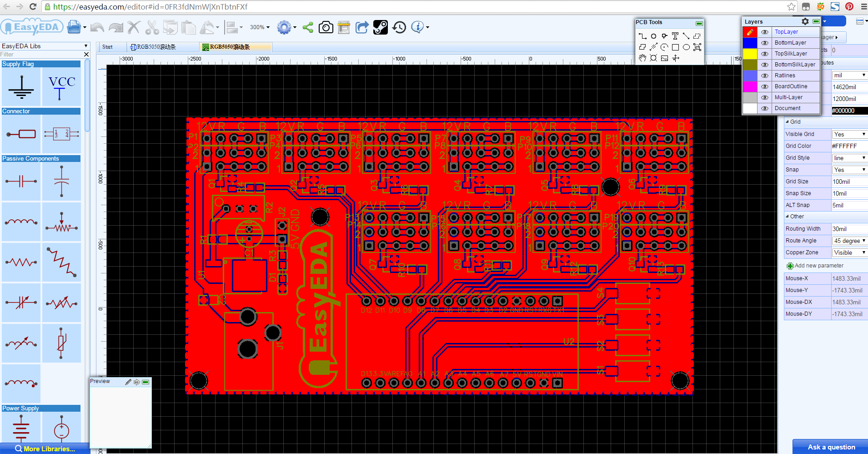
Task: Choose the Arc drawing tool
Action: point(664,47)
